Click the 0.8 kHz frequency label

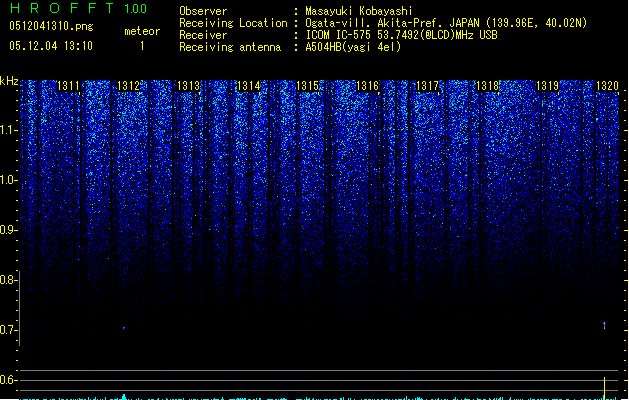click(9, 280)
